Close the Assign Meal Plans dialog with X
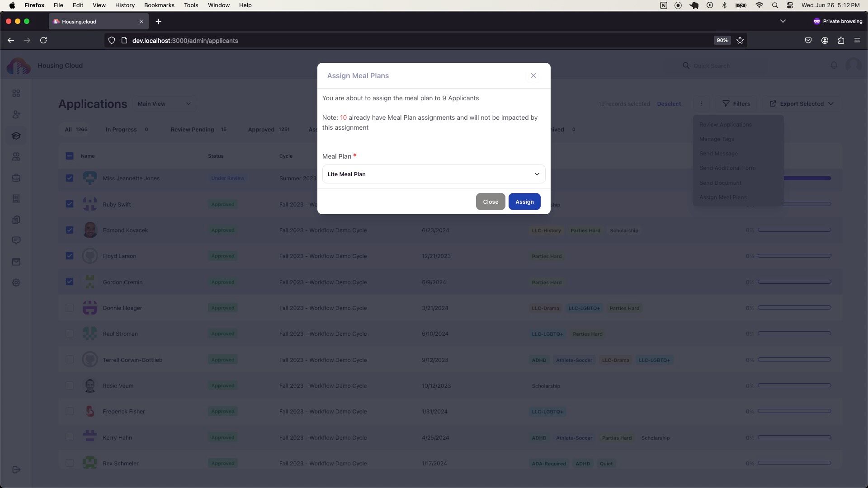868x488 pixels. (533, 75)
